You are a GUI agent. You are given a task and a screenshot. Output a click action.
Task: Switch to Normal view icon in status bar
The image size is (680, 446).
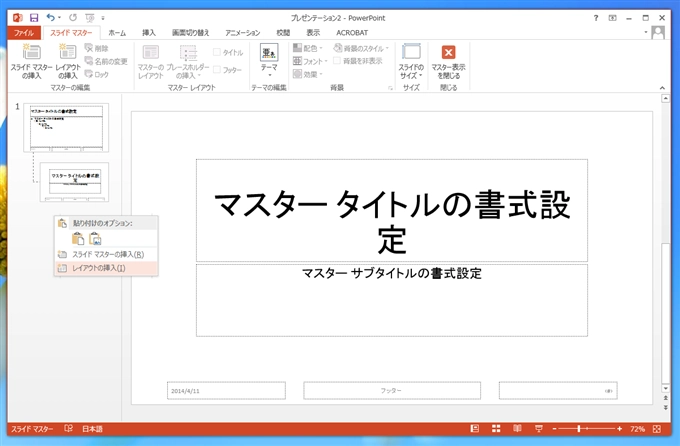tap(475, 429)
